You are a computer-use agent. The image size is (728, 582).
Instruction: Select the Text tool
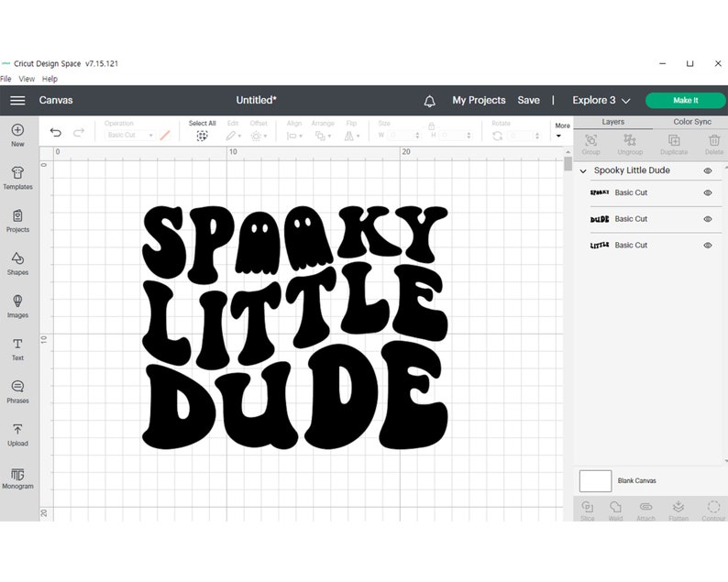(17, 344)
